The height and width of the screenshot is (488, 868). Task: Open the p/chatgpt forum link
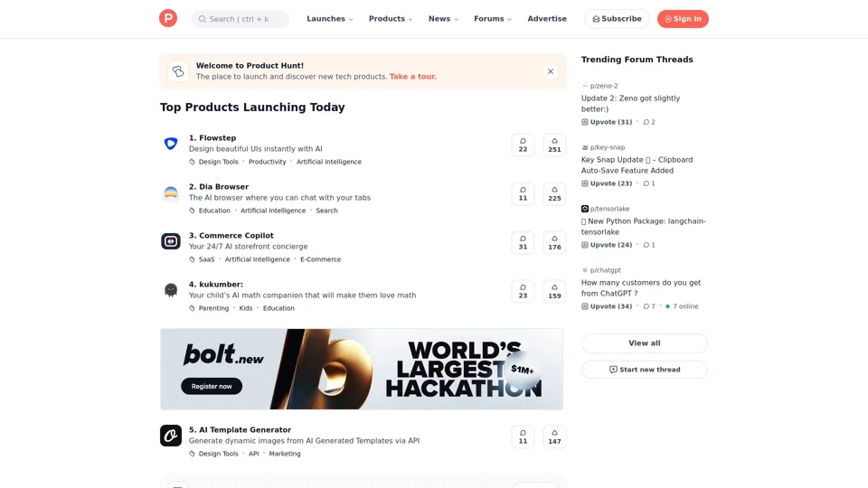605,270
